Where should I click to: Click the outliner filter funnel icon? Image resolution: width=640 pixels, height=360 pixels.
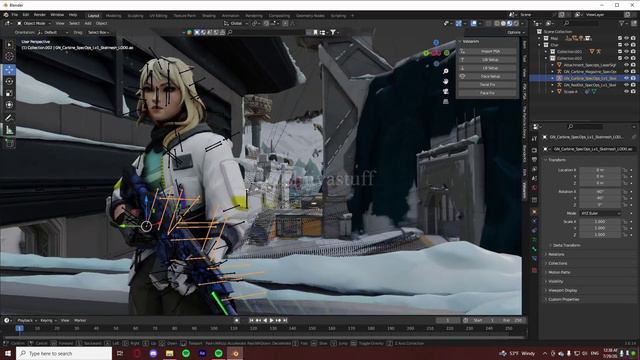click(x=622, y=24)
